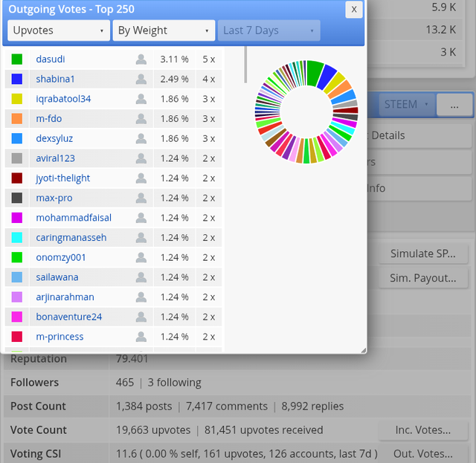476x463 pixels.
Task: Click the 4 x count for shabina1
Action: tap(209, 79)
